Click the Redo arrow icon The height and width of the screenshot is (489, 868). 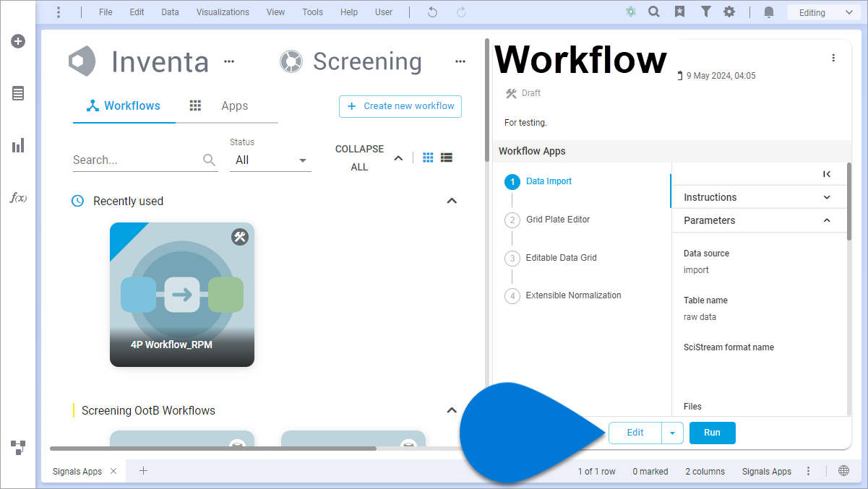[461, 12]
